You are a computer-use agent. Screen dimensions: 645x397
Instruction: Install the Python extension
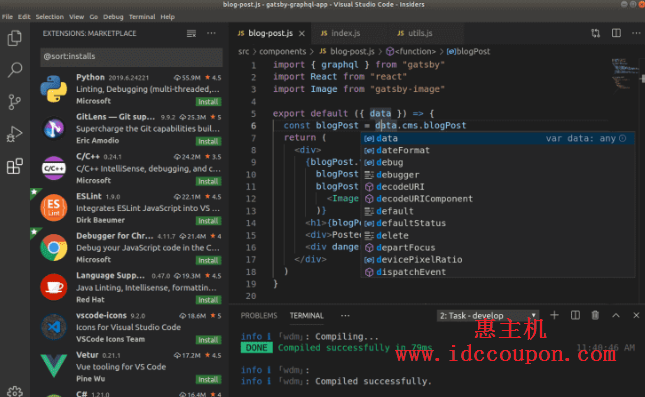coord(208,102)
